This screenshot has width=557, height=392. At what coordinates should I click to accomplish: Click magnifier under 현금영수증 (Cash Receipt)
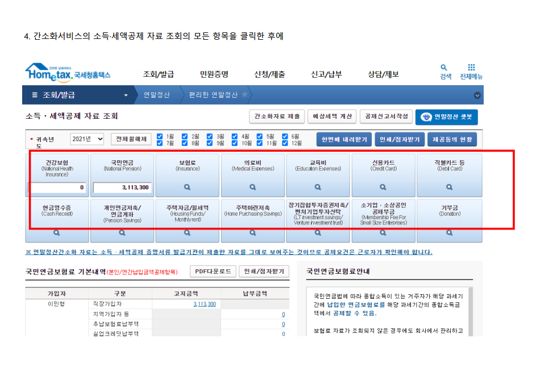(56, 233)
